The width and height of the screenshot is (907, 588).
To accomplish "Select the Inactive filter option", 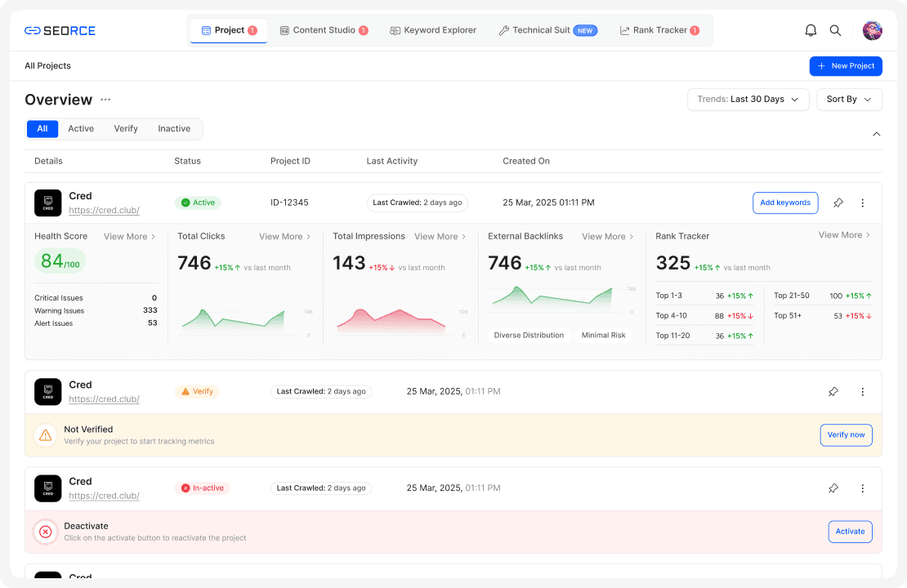I will click(174, 128).
